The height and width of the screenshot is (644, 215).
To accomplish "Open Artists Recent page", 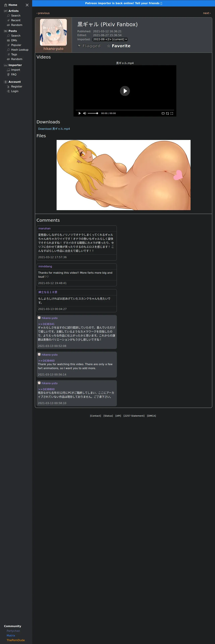I will point(14,21).
